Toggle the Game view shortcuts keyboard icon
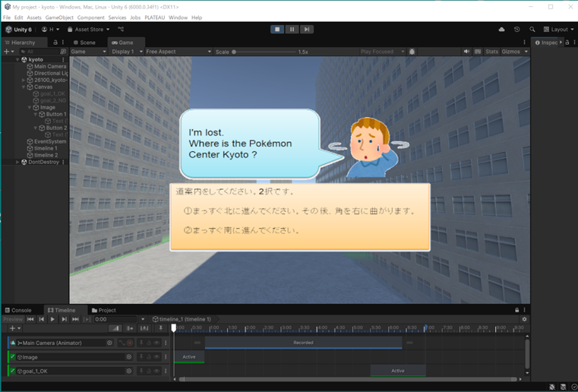Screen dimensions: 578x392 click(478, 52)
